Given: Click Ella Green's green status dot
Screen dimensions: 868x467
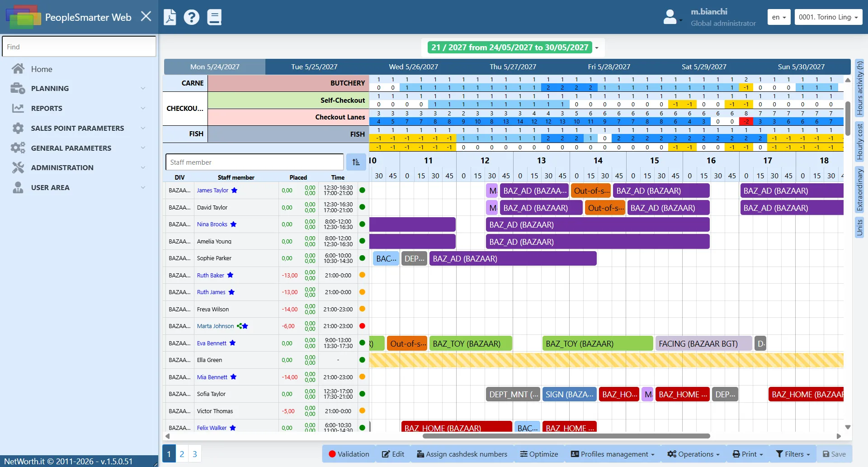Looking at the screenshot, I should (x=362, y=360).
